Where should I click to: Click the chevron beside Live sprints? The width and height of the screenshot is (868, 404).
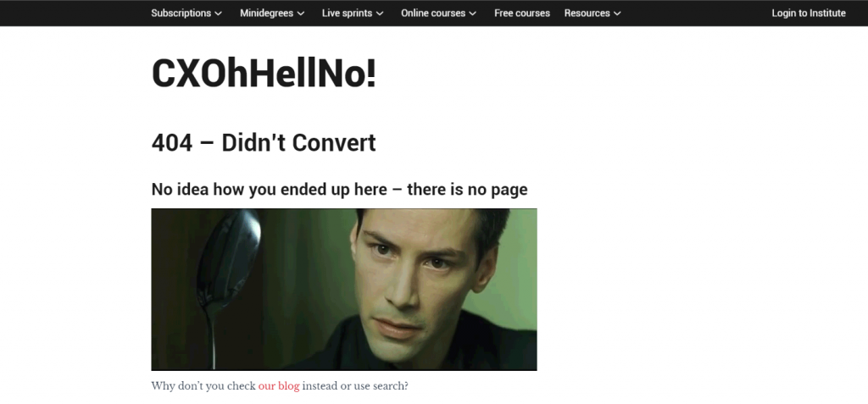380,14
